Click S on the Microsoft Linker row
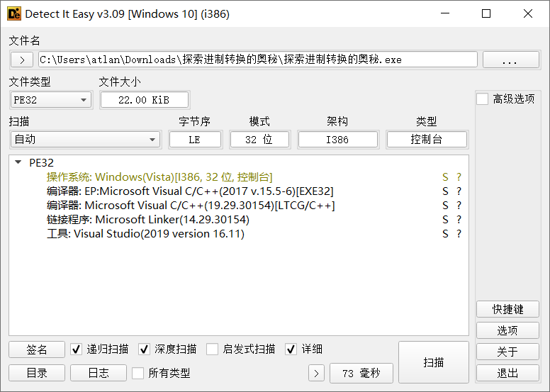550x392 pixels. point(445,220)
